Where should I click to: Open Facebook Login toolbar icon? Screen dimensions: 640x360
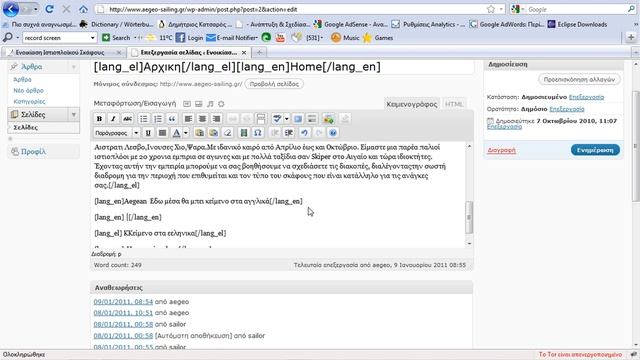[189, 38]
